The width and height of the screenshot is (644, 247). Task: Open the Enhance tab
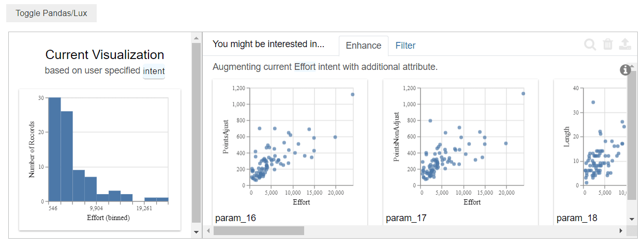coord(364,46)
